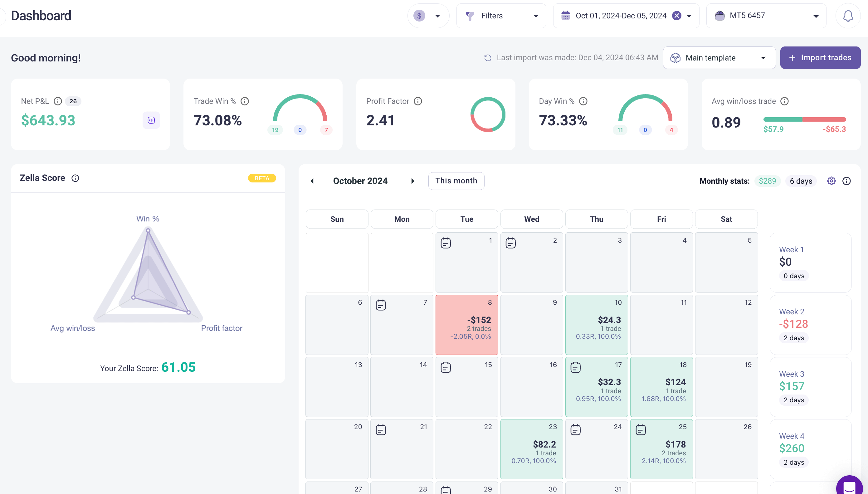This screenshot has width=868, height=494.
Task: Open Week 4 summary card $260
Action: point(810,449)
